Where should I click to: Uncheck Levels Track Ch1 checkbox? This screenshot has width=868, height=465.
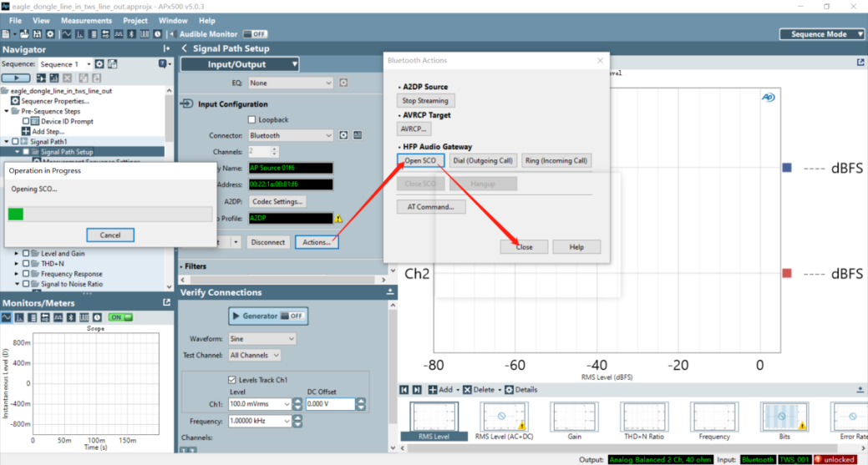[x=232, y=380]
